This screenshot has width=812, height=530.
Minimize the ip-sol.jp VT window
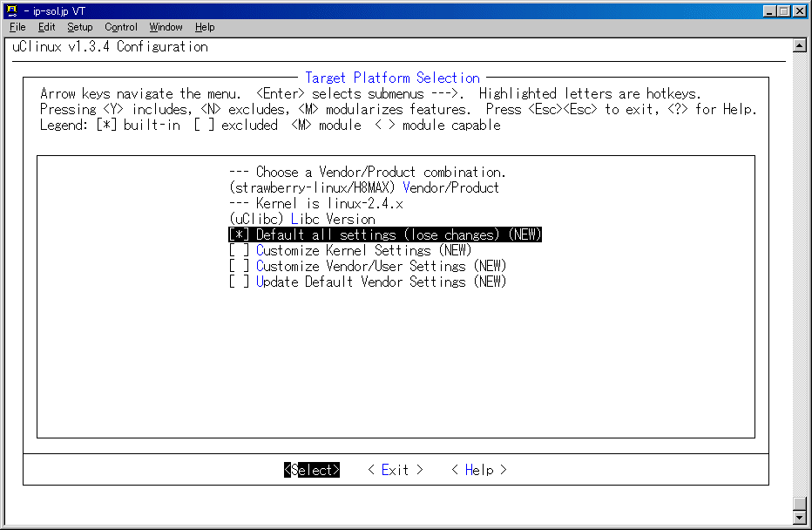(x=769, y=10)
